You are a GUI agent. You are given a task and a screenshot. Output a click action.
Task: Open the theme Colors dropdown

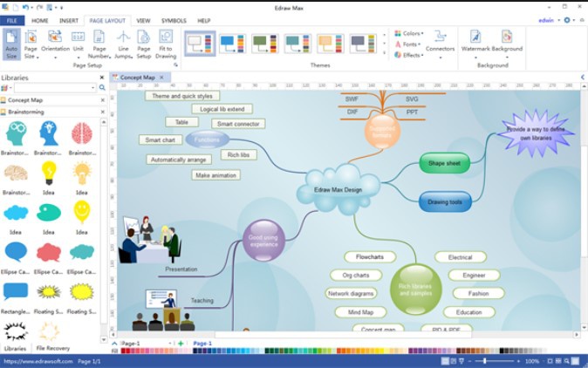pyautogui.click(x=409, y=33)
